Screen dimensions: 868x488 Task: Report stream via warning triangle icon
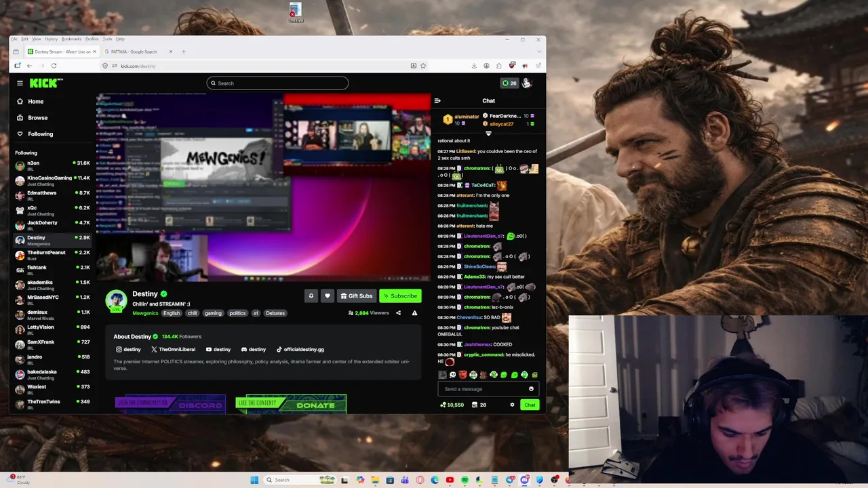click(x=414, y=313)
